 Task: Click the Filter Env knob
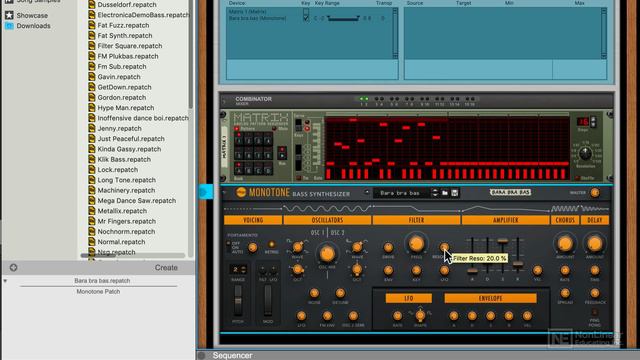(x=388, y=270)
